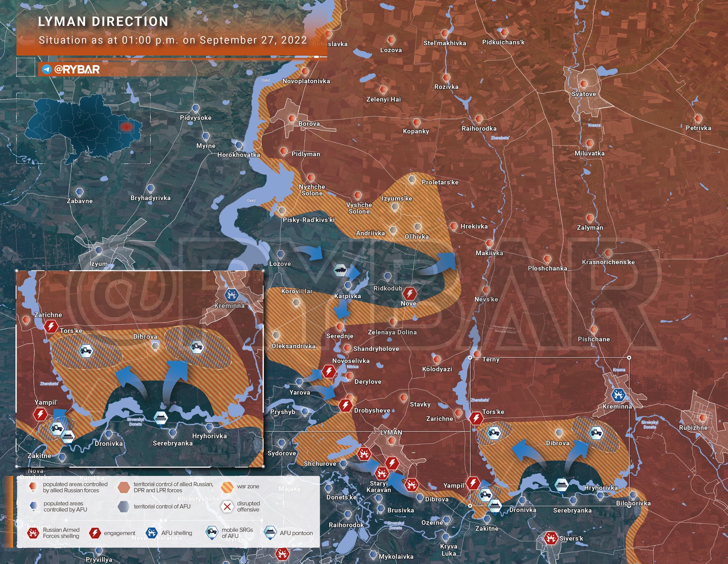The image size is (728, 564).
Task: Click the Izyum blue city marker
Action: click(98, 251)
